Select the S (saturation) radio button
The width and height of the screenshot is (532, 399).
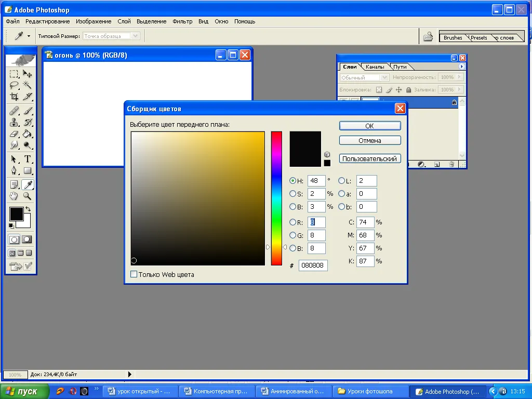[x=292, y=194]
